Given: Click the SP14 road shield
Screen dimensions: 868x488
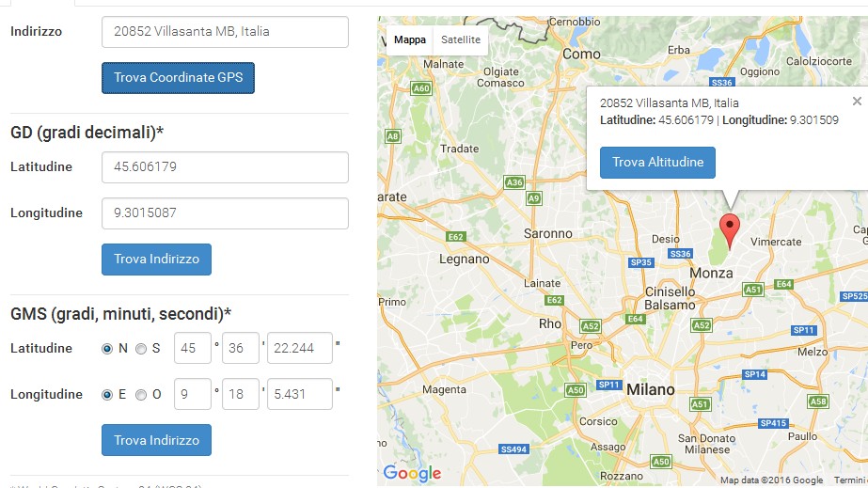Looking at the screenshot, I should click(754, 374).
